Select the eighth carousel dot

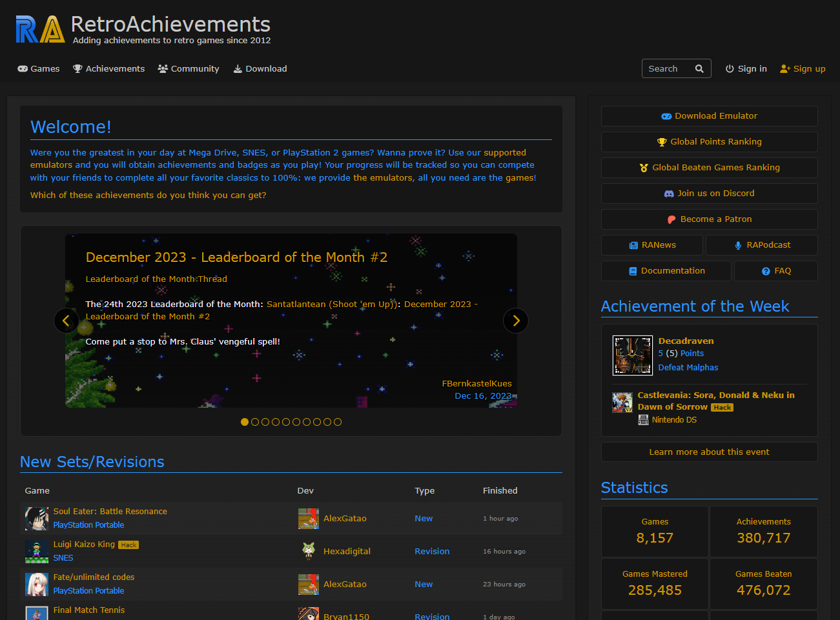(317, 422)
